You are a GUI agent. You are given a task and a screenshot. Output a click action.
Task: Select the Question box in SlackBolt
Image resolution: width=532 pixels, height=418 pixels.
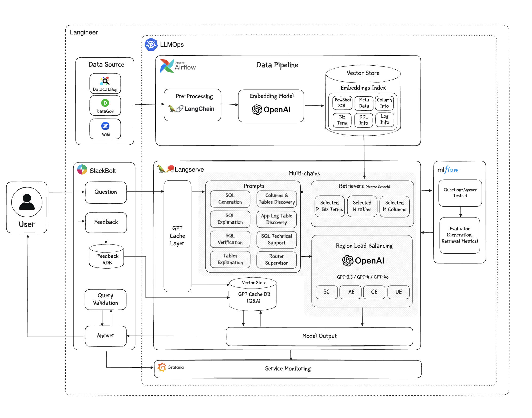pos(106,192)
